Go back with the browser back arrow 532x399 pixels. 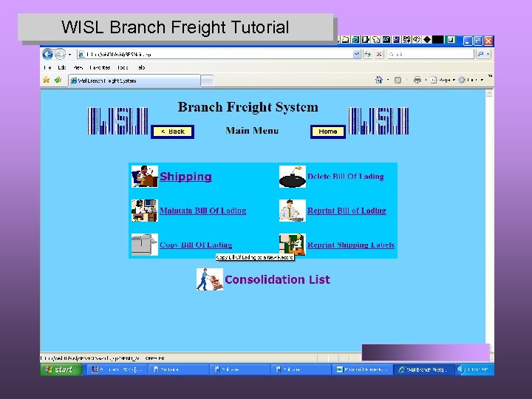tap(47, 54)
